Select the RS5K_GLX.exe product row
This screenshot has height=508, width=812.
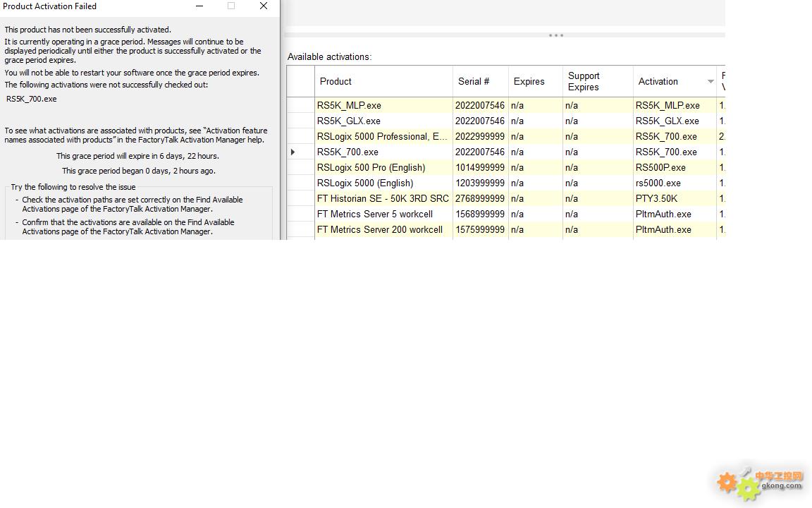(349, 121)
